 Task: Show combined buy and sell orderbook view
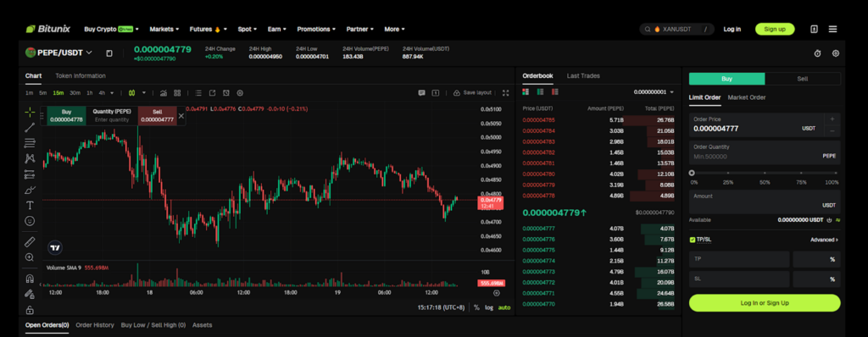526,91
